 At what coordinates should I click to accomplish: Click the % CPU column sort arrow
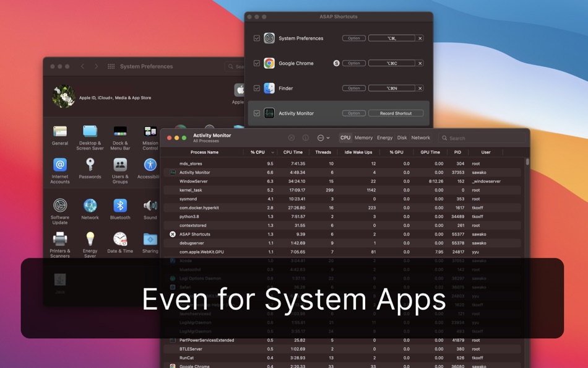(272, 152)
